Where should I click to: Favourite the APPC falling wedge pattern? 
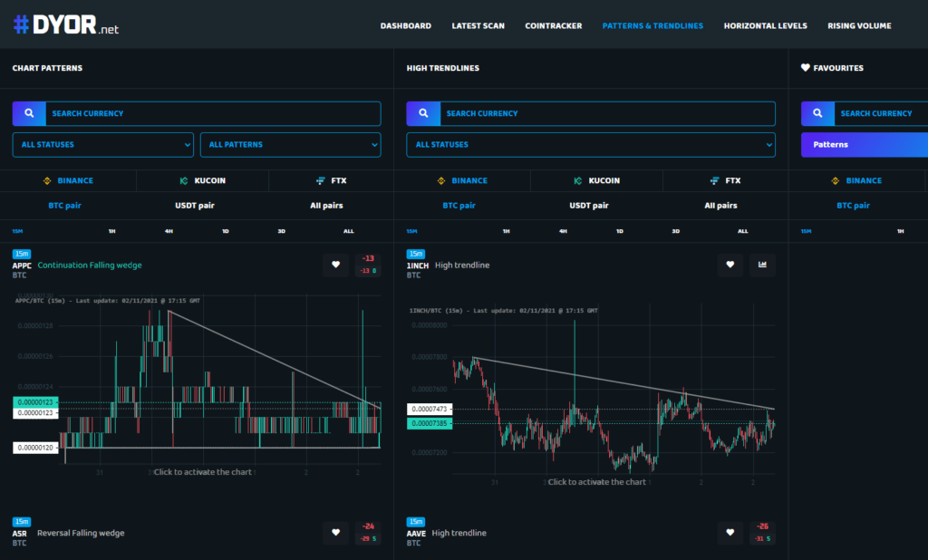335,265
